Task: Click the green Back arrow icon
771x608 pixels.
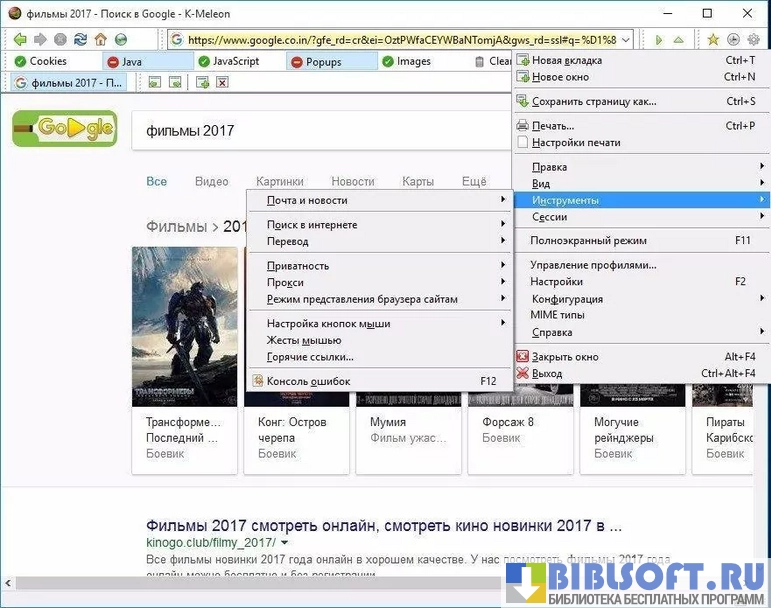Action: (19, 40)
